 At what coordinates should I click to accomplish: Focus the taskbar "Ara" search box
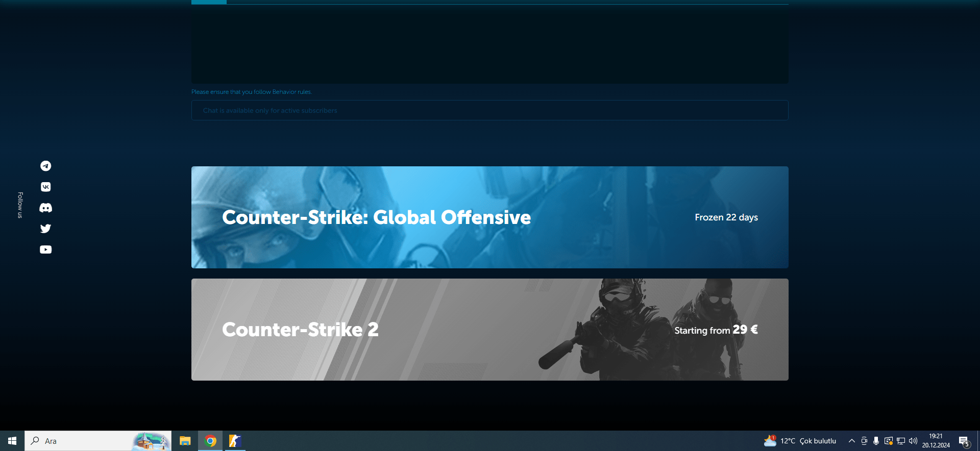pos(98,441)
